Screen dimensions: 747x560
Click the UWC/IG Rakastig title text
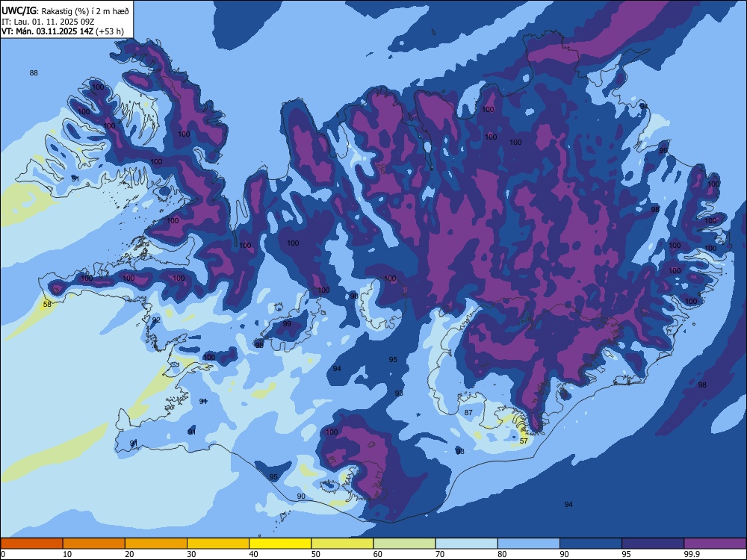(x=65, y=11)
